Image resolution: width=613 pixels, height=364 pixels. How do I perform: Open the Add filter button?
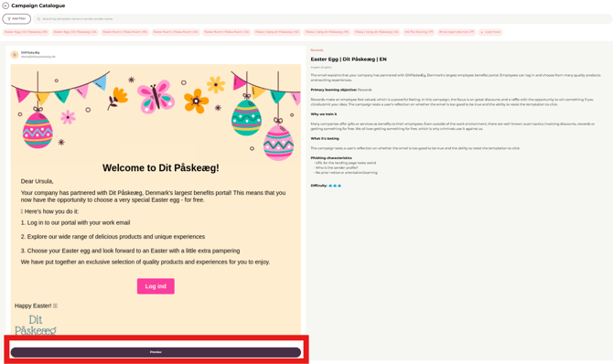point(16,19)
